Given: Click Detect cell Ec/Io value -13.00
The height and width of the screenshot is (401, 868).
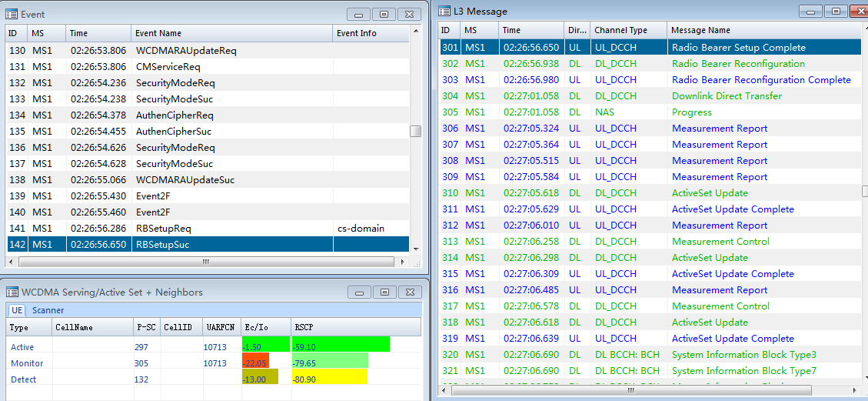Looking at the screenshot, I should click(260, 376).
